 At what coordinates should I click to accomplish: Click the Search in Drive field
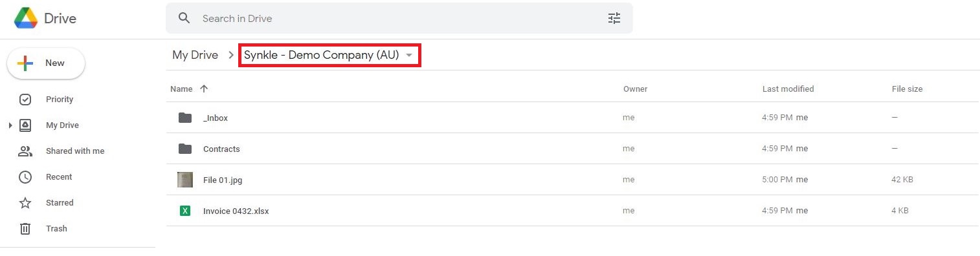pyautogui.click(x=399, y=18)
